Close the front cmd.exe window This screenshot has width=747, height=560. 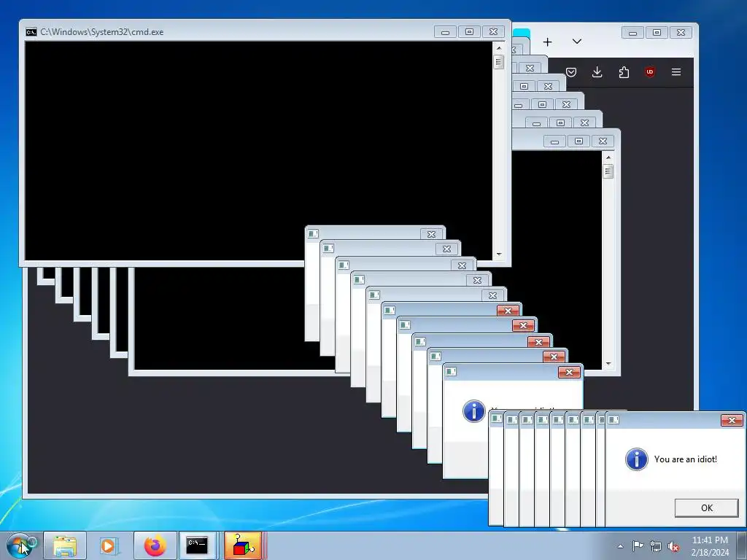click(x=494, y=32)
